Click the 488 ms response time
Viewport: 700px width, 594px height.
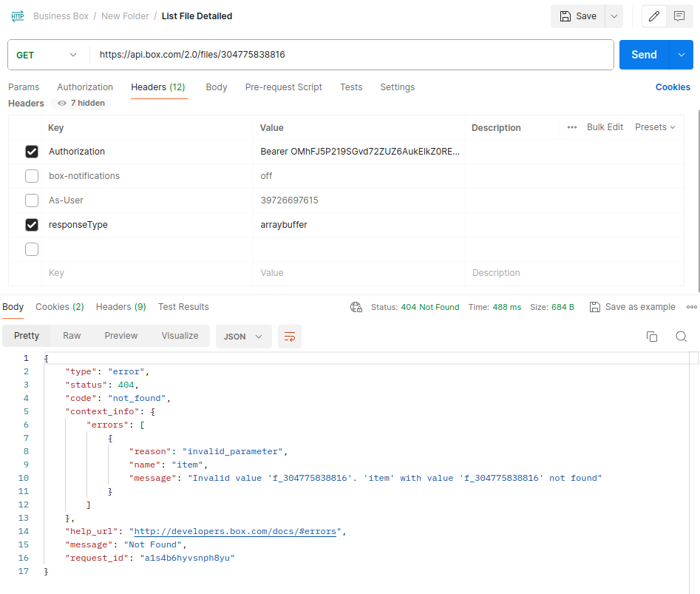[x=506, y=307]
